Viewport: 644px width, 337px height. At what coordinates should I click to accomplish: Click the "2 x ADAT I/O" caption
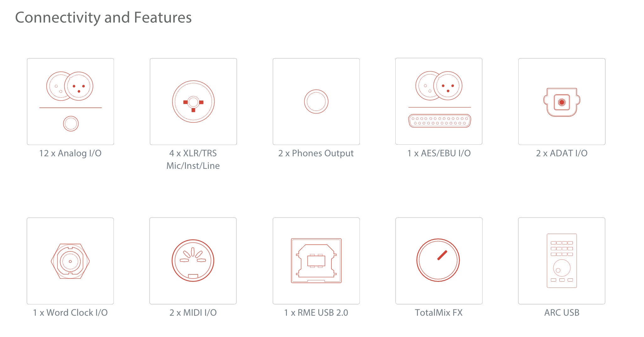point(562,153)
